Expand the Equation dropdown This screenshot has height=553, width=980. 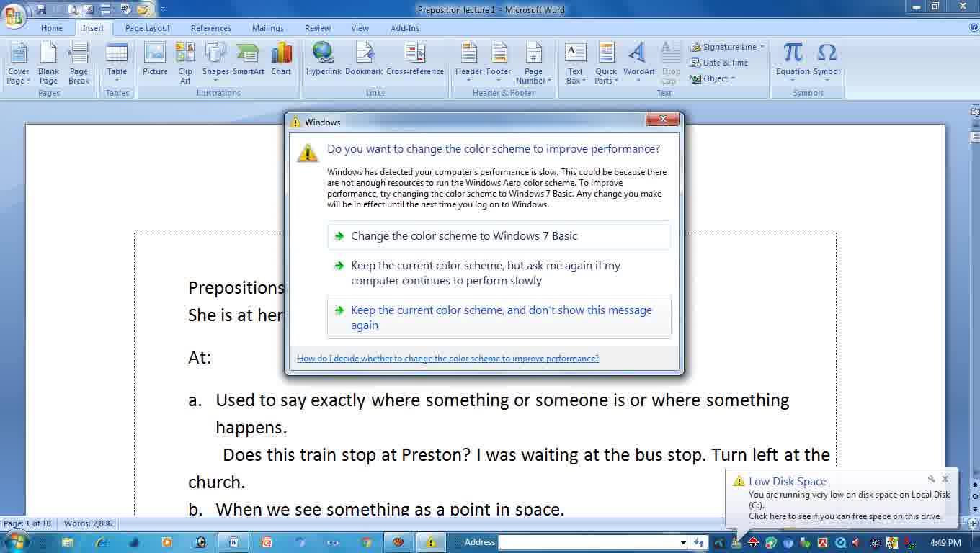(x=793, y=63)
